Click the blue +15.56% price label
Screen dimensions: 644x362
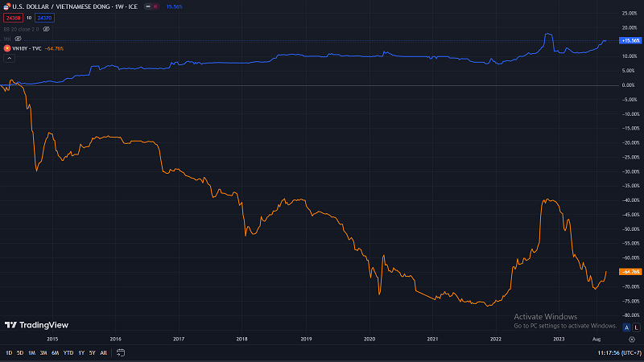[x=630, y=39]
